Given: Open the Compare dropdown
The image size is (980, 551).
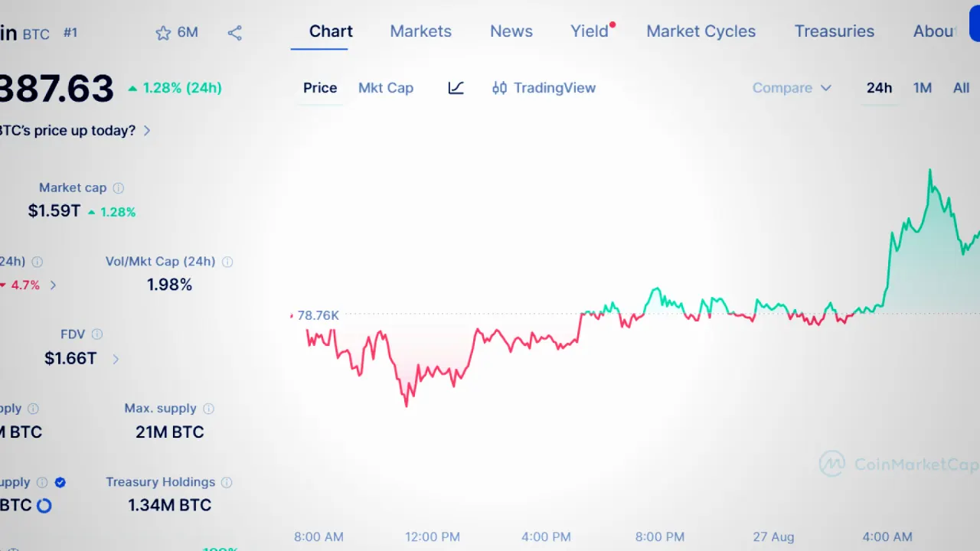Looking at the screenshot, I should pyautogui.click(x=792, y=88).
